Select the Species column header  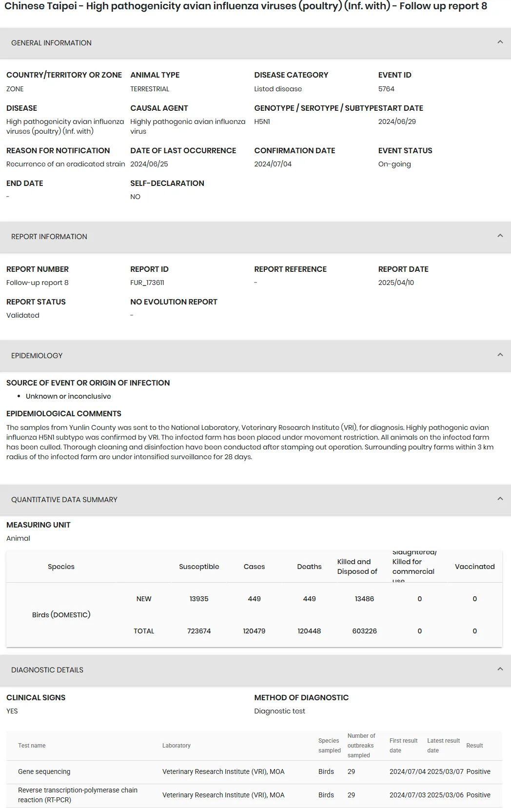[61, 567]
